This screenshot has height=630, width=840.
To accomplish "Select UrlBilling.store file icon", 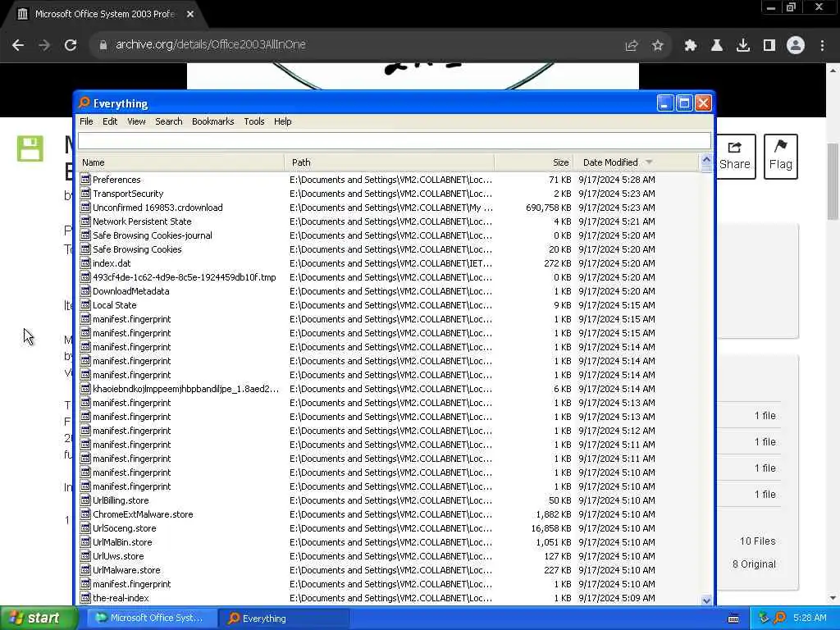I will pyautogui.click(x=85, y=500).
